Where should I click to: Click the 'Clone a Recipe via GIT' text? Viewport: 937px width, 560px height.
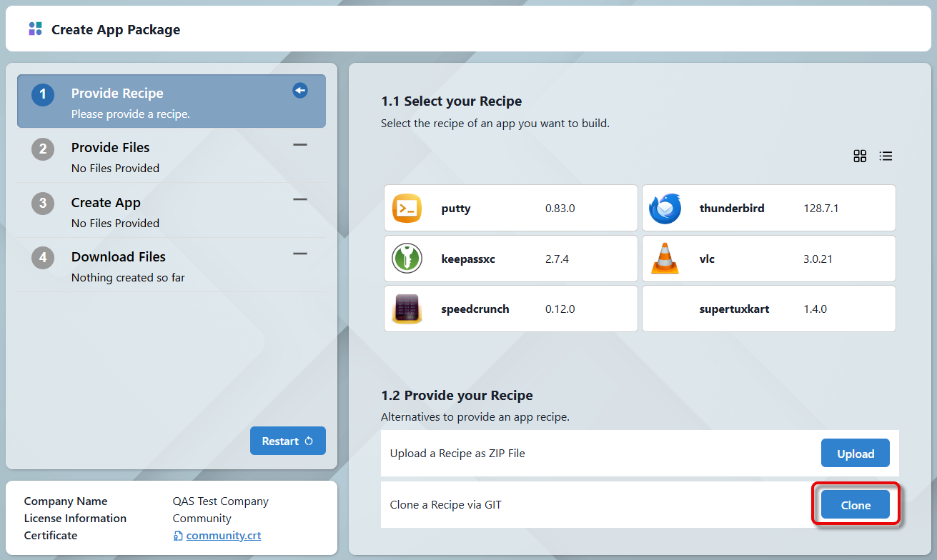[446, 505]
